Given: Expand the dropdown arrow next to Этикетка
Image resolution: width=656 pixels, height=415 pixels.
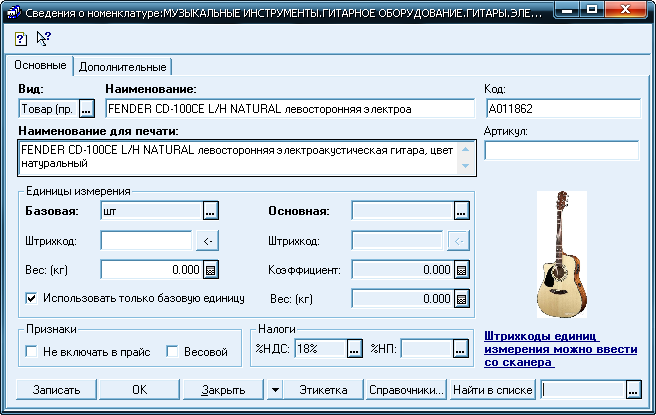Looking at the screenshot, I should [x=275, y=390].
